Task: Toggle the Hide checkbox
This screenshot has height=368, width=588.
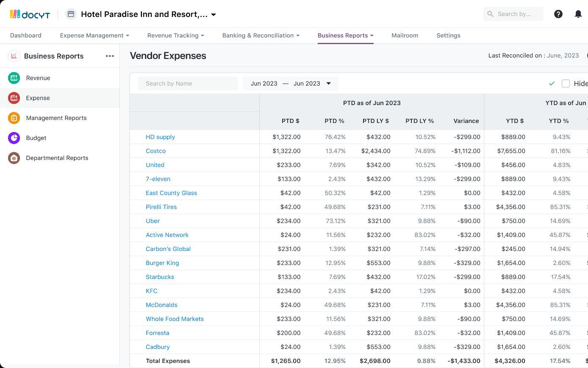Action: click(x=566, y=84)
